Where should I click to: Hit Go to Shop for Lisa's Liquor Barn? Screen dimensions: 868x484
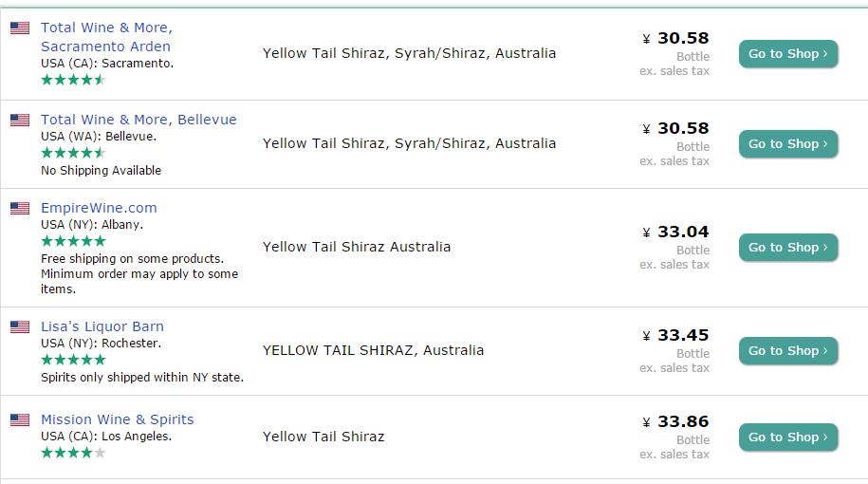[788, 351]
